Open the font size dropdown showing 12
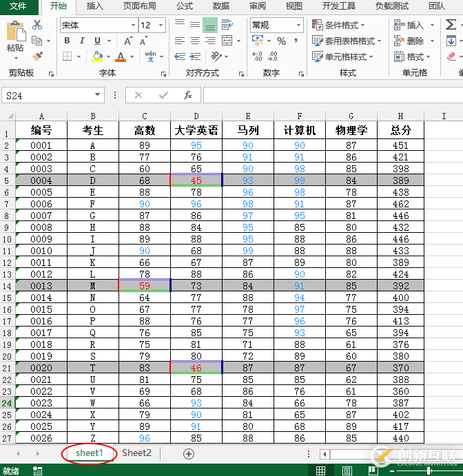 (x=161, y=25)
